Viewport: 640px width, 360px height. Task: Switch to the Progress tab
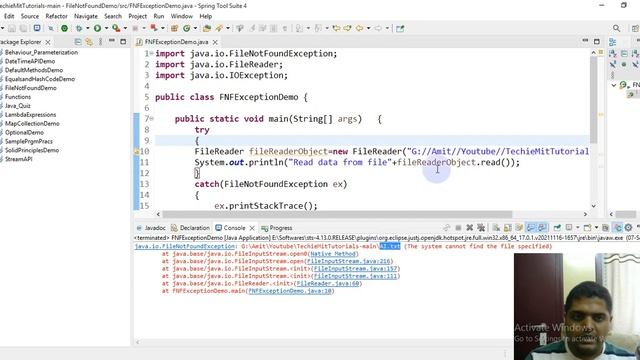click(x=277, y=228)
